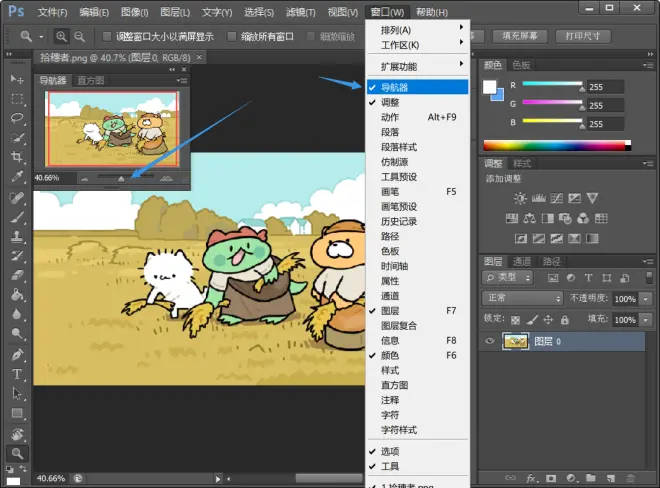This screenshot has width=660, height=488.
Task: Select the Path Selection tool
Action: pyautogui.click(x=17, y=394)
